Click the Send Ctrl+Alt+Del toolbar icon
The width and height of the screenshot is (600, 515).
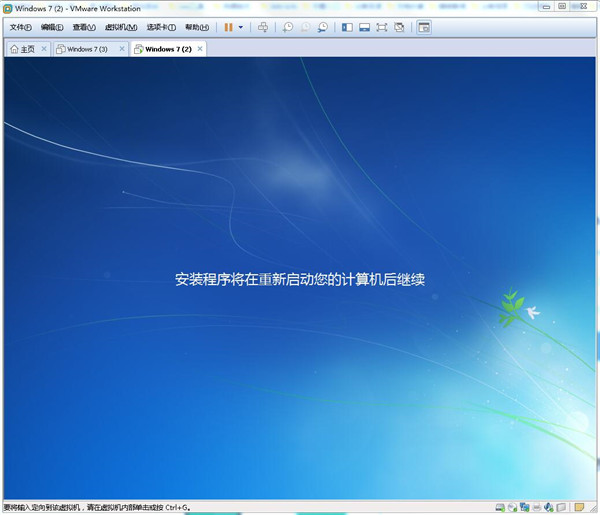(x=263, y=27)
